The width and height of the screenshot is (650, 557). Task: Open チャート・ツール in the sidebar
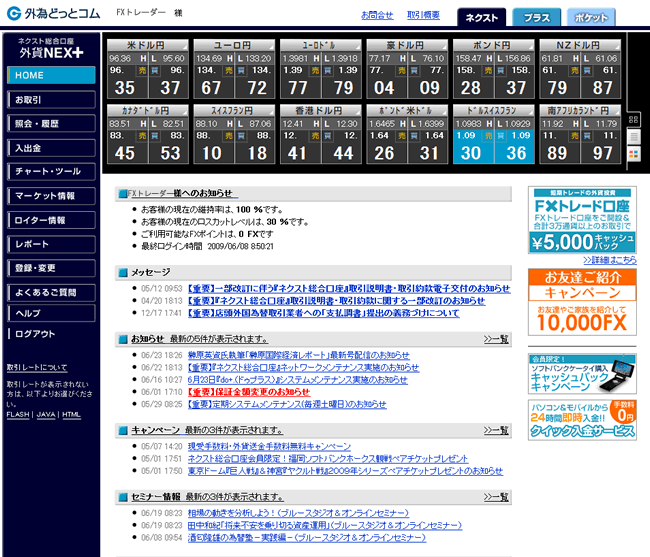pos(51,172)
